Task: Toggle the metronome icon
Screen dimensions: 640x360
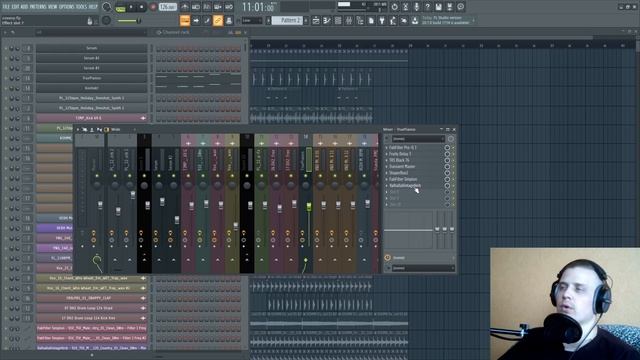Action: pos(185,7)
